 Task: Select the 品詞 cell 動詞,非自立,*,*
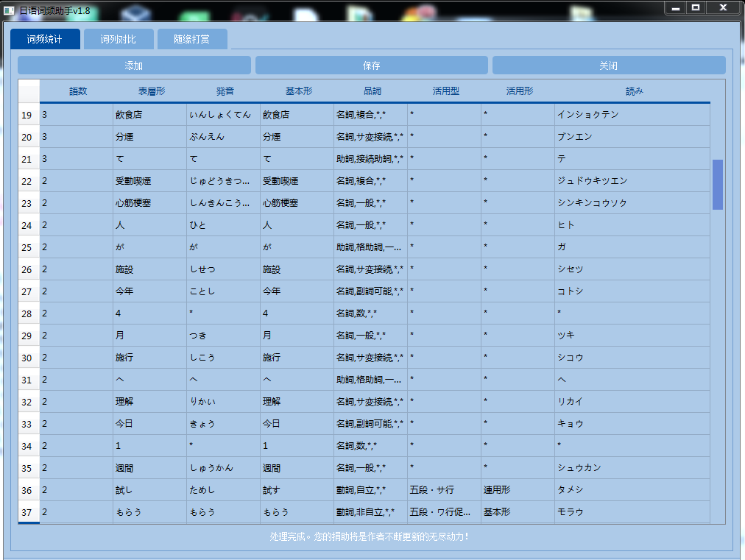point(370,512)
